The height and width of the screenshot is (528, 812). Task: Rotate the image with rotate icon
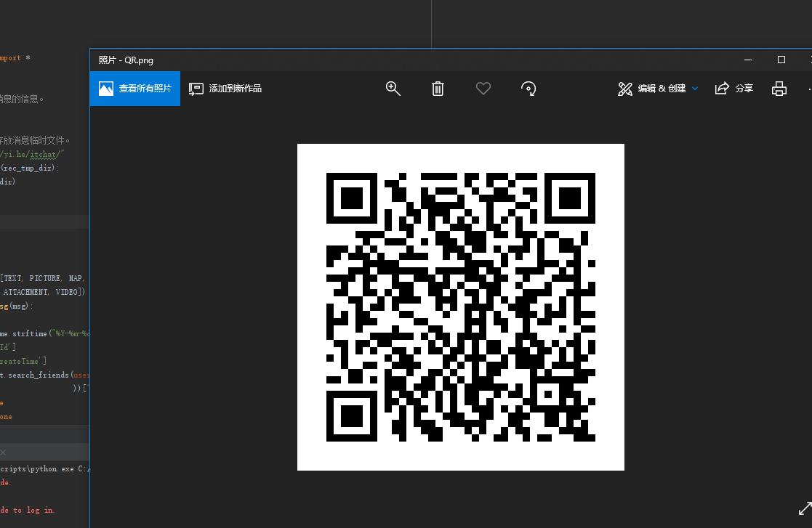(528, 89)
